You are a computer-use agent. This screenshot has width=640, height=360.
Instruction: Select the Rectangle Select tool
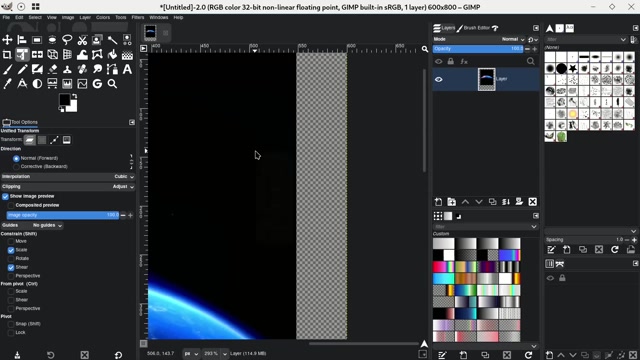(x=37, y=40)
